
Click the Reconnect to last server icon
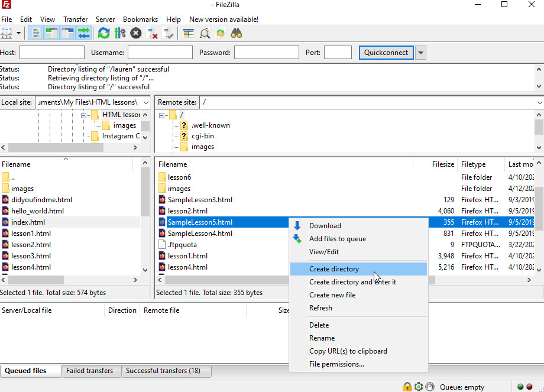coord(169,34)
